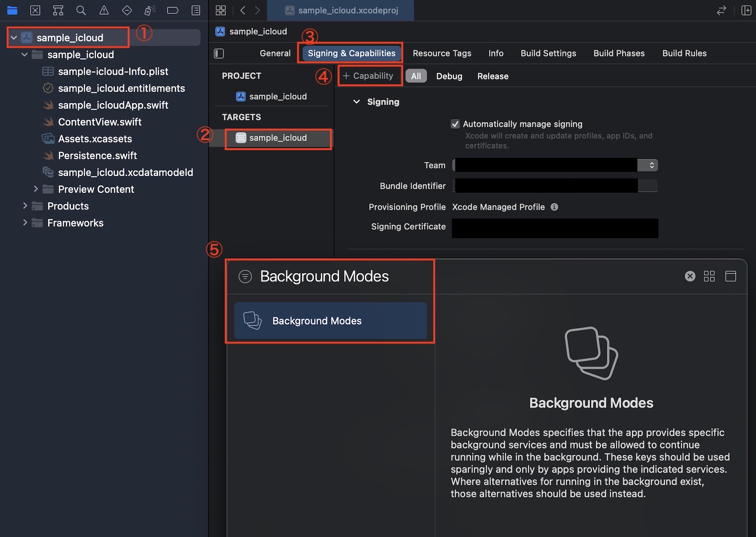Go forward in editor history

257,10
